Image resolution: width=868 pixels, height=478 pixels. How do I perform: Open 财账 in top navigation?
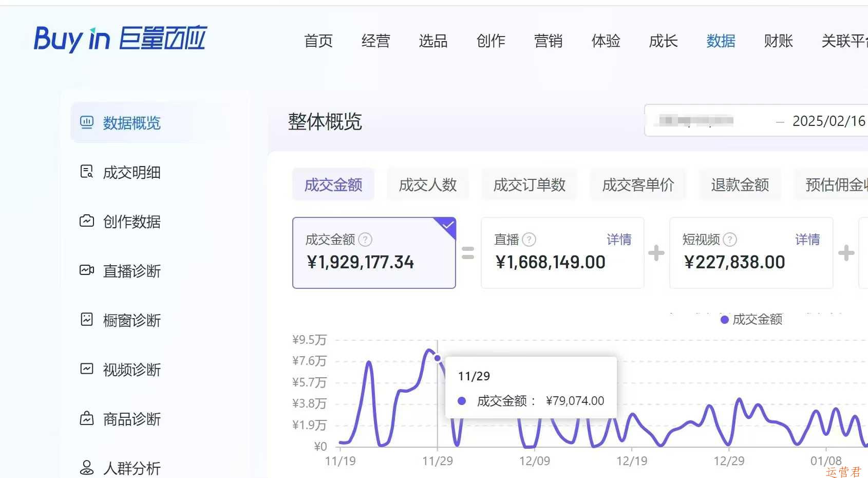coord(779,41)
